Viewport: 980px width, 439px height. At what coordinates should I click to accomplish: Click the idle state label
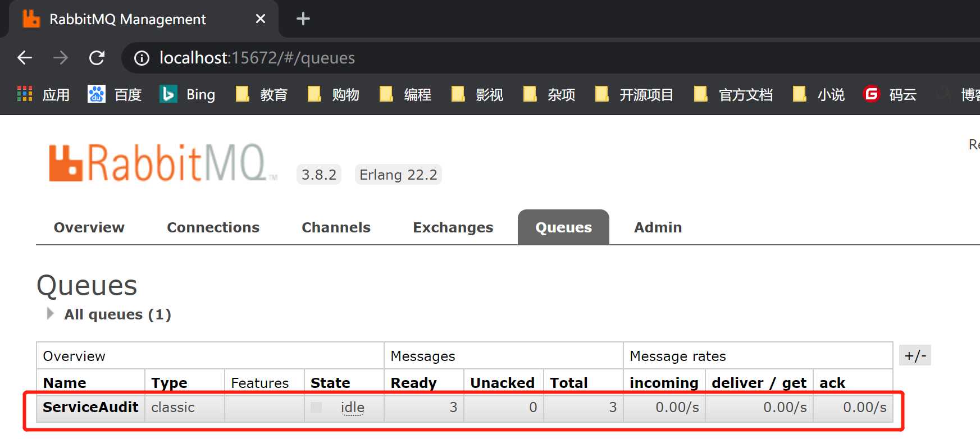(353, 408)
